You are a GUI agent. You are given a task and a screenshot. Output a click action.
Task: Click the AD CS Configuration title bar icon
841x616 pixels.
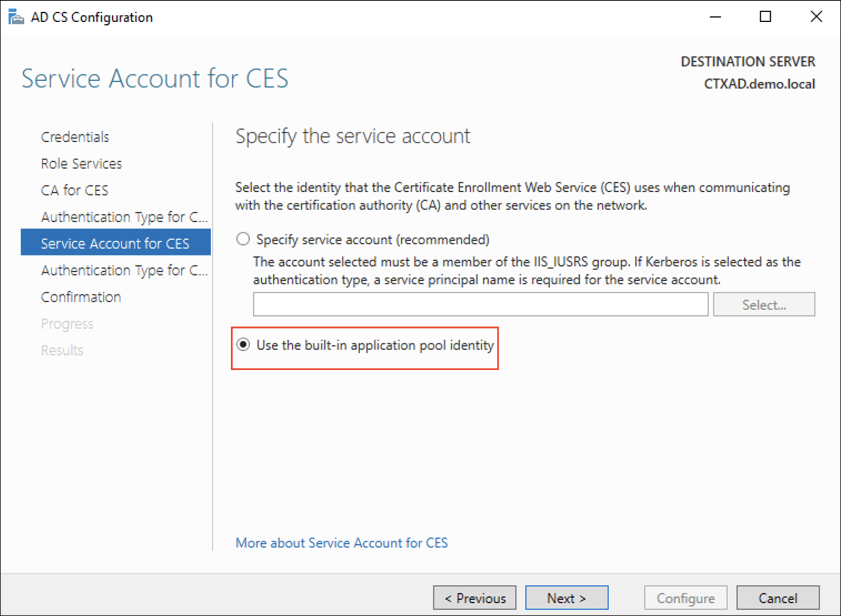point(16,17)
